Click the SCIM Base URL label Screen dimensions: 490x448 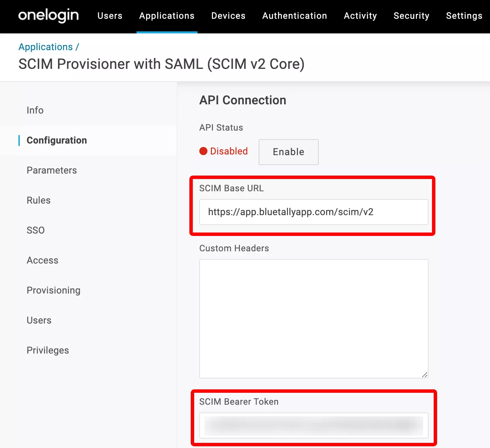(231, 188)
